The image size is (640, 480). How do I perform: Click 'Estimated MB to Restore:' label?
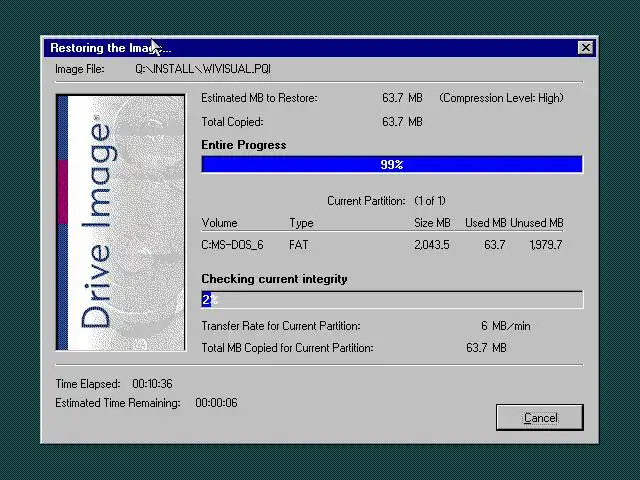coord(259,98)
